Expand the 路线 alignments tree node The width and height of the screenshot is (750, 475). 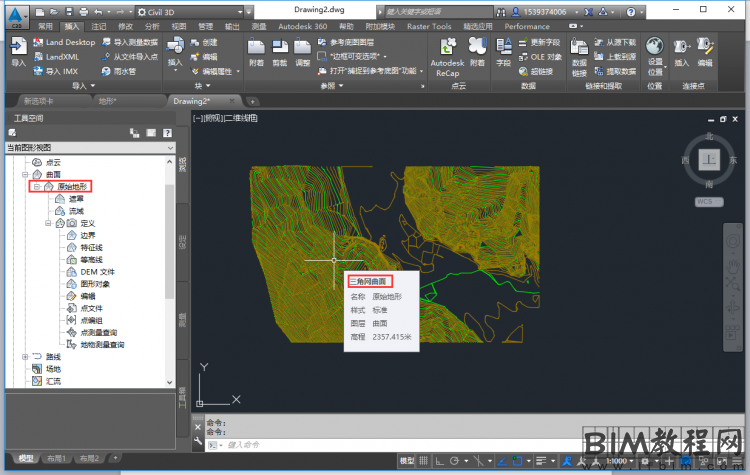pos(25,357)
